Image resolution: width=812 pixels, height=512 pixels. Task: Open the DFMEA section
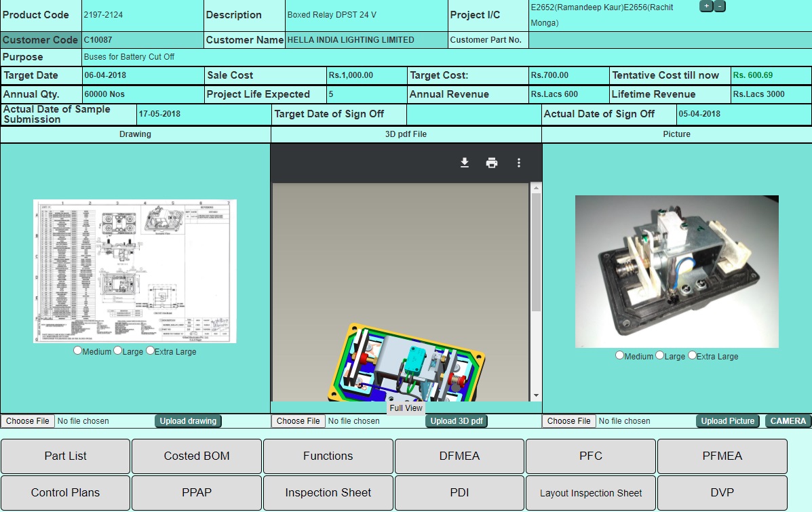tap(459, 456)
